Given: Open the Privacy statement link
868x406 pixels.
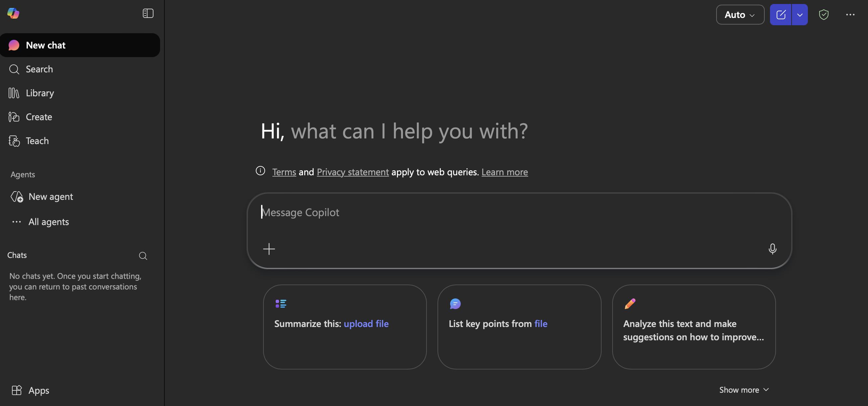Looking at the screenshot, I should click(353, 172).
